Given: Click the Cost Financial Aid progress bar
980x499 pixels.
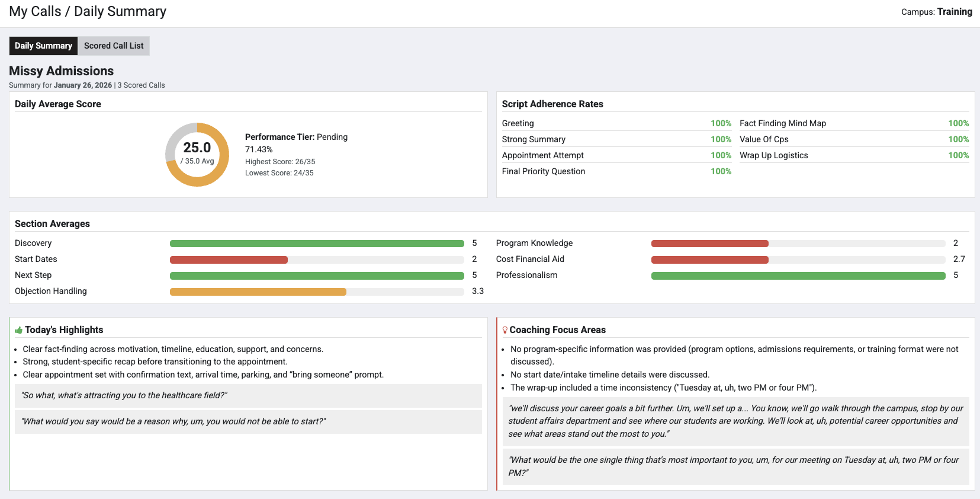Looking at the screenshot, I should (x=709, y=260).
